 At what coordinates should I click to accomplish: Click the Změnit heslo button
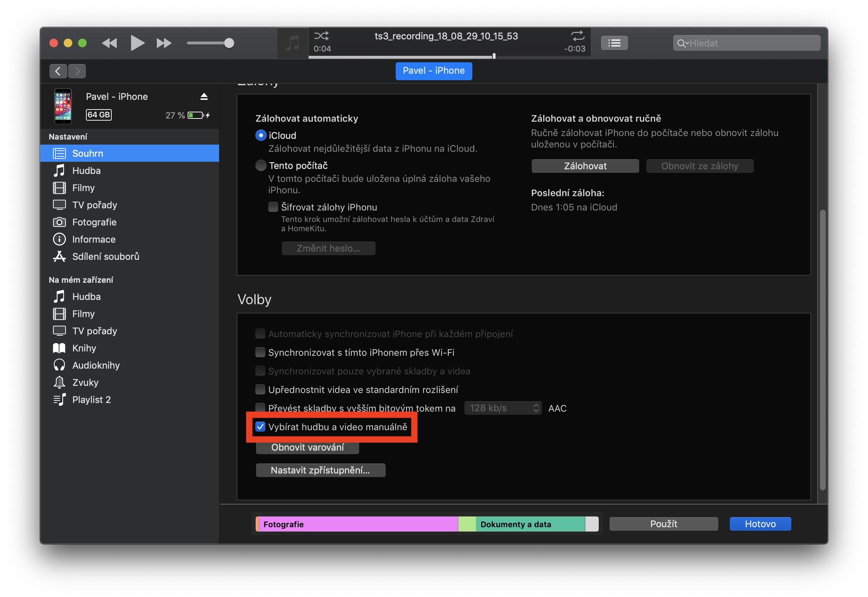328,248
